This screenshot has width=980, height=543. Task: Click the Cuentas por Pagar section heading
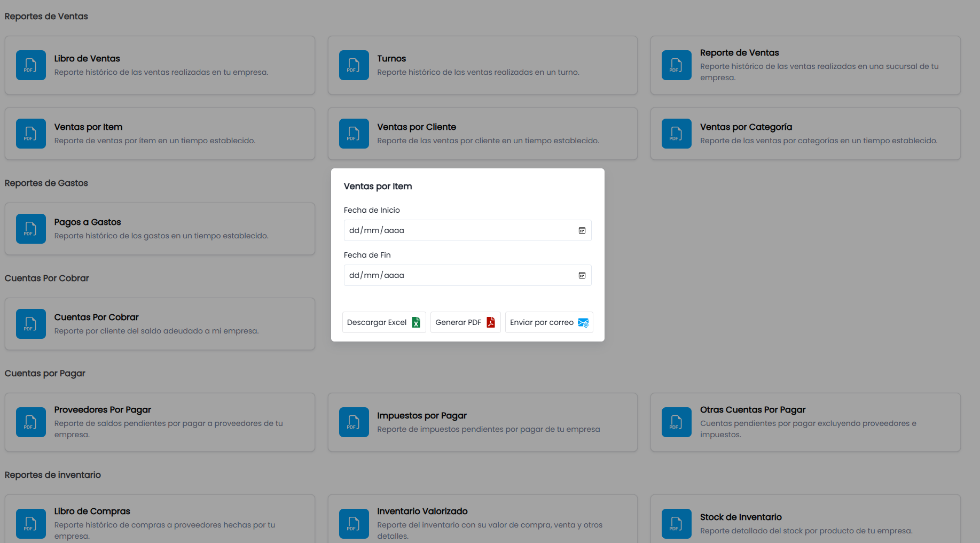pyautogui.click(x=45, y=374)
